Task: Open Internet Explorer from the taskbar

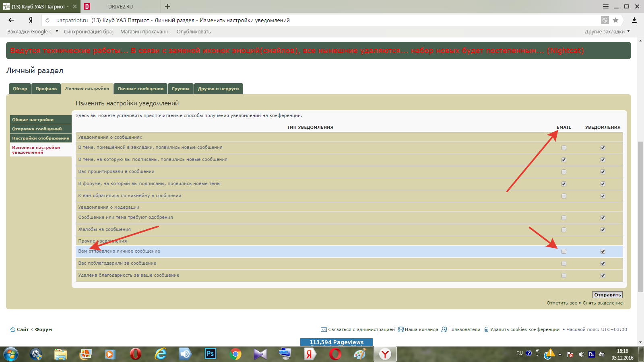Action: (x=161, y=354)
